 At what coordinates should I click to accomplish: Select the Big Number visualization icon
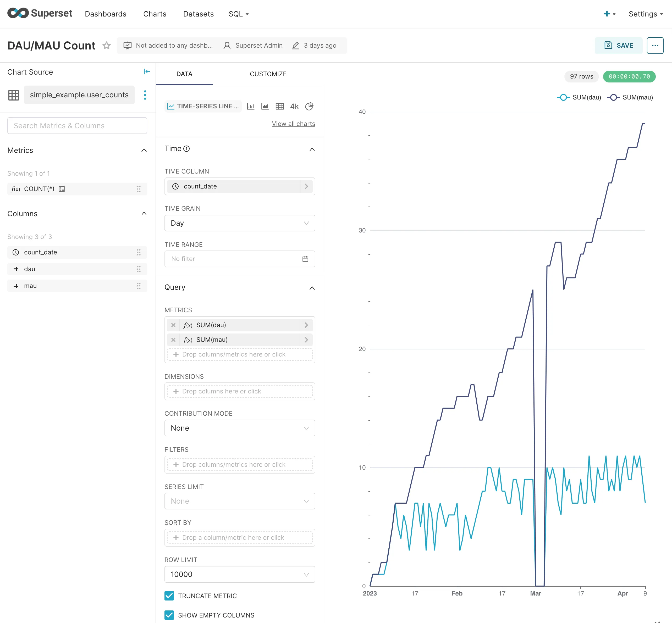294,106
